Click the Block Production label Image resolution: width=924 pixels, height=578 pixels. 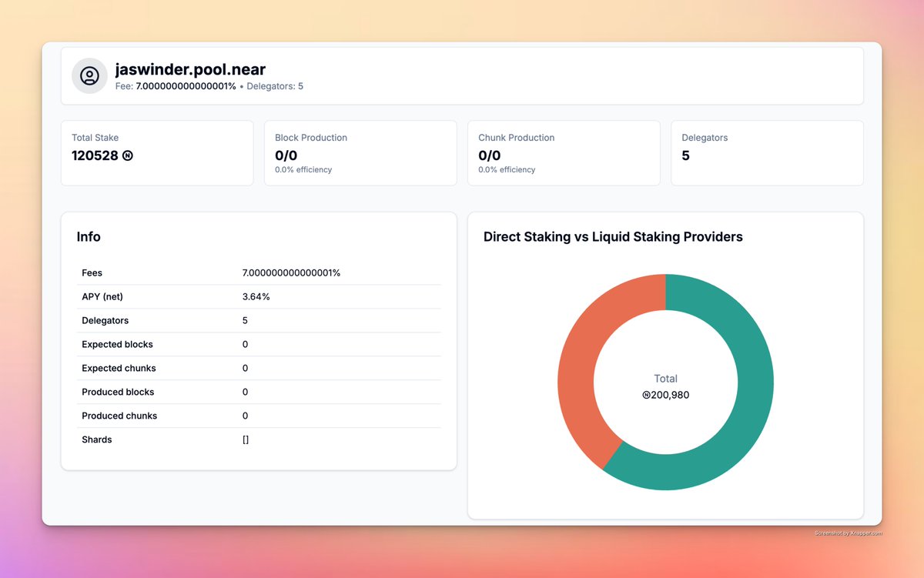(x=311, y=138)
